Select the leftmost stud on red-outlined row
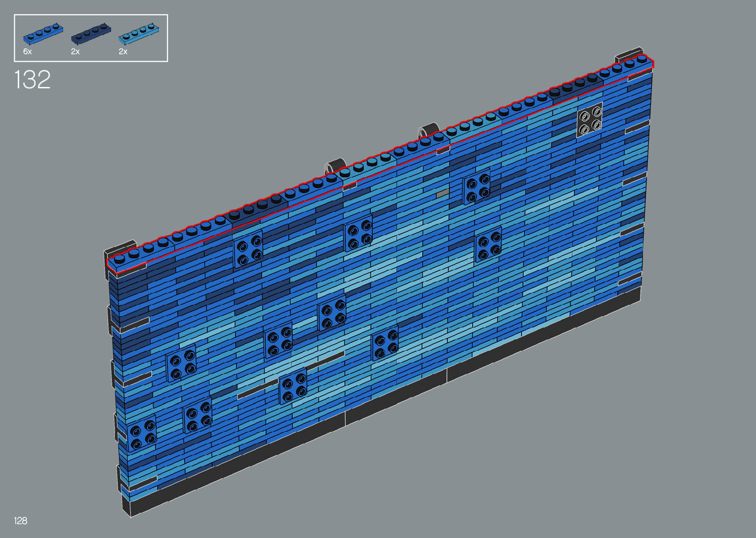The height and width of the screenshot is (538, 756). pyautogui.click(x=119, y=258)
